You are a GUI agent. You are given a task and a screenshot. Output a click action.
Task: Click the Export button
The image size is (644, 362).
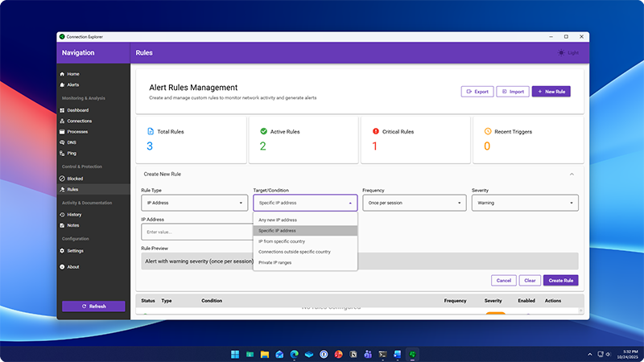tap(477, 92)
